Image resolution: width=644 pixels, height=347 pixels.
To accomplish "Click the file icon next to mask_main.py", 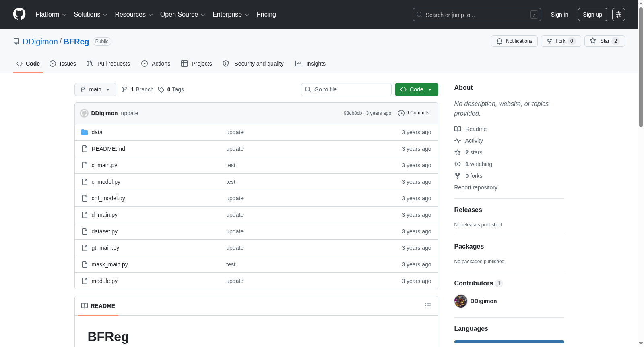I will 85,264.
